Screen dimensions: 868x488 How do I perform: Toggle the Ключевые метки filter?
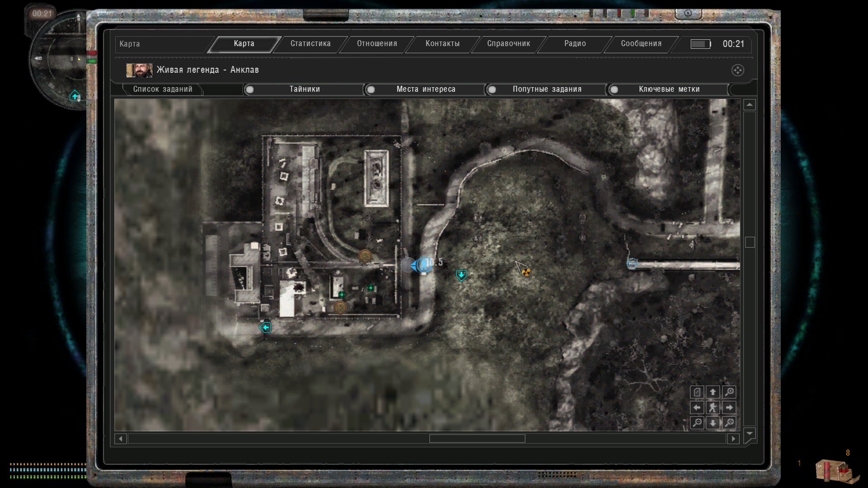tap(668, 89)
